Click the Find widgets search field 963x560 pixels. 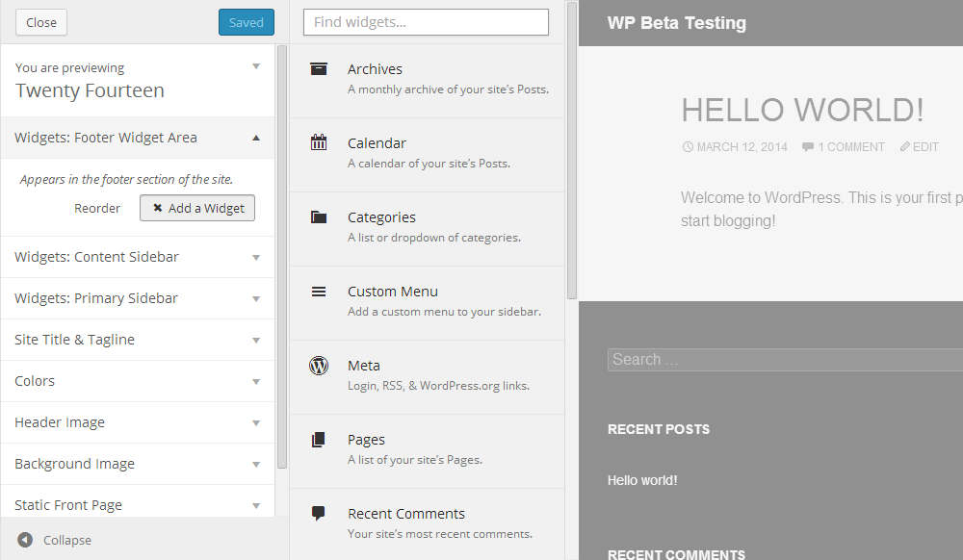(x=426, y=22)
